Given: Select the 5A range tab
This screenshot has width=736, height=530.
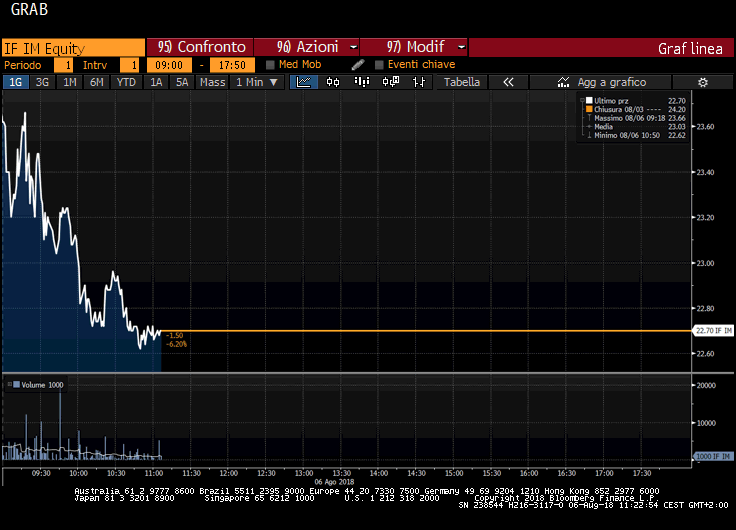Looking at the screenshot, I should 182,82.
